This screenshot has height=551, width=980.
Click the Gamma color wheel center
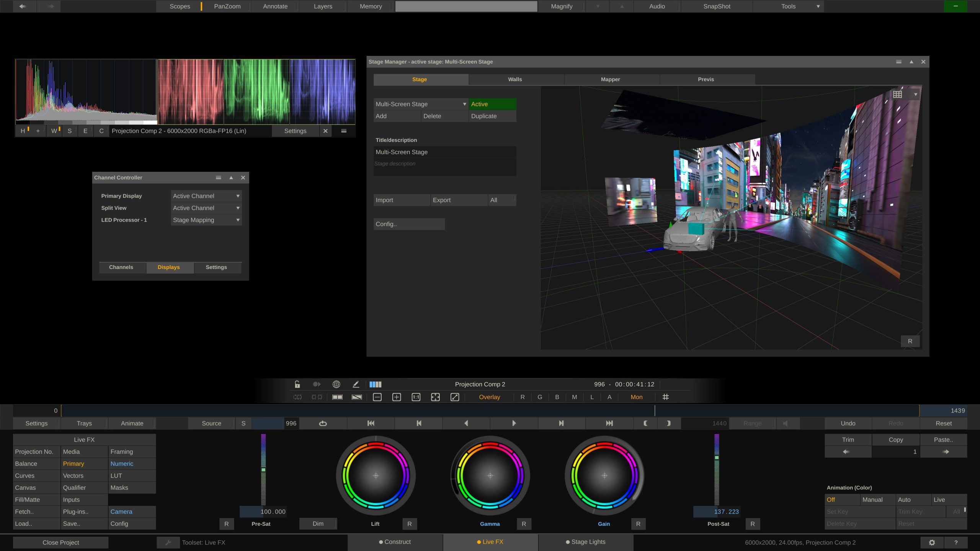pos(490,476)
